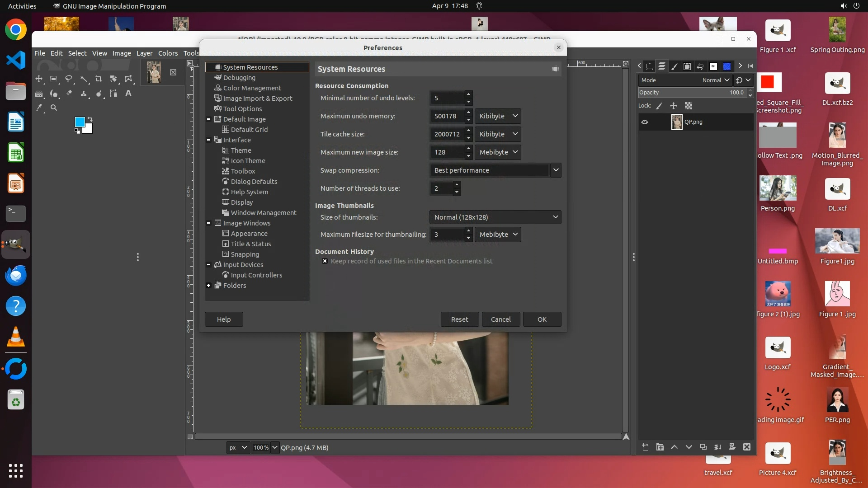Screen dimensions: 868x488
Task: Toggle lock alpha channel checkerboard icon
Action: (x=689, y=106)
